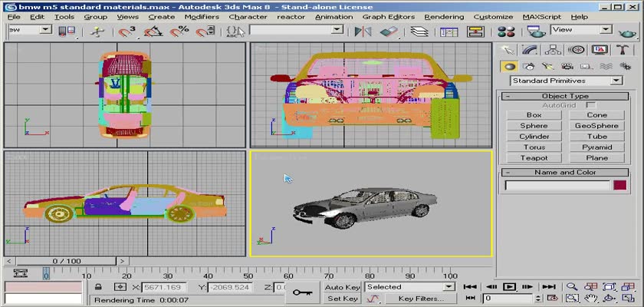
Task: Click the time slider right arrow
Action: coord(123,261)
